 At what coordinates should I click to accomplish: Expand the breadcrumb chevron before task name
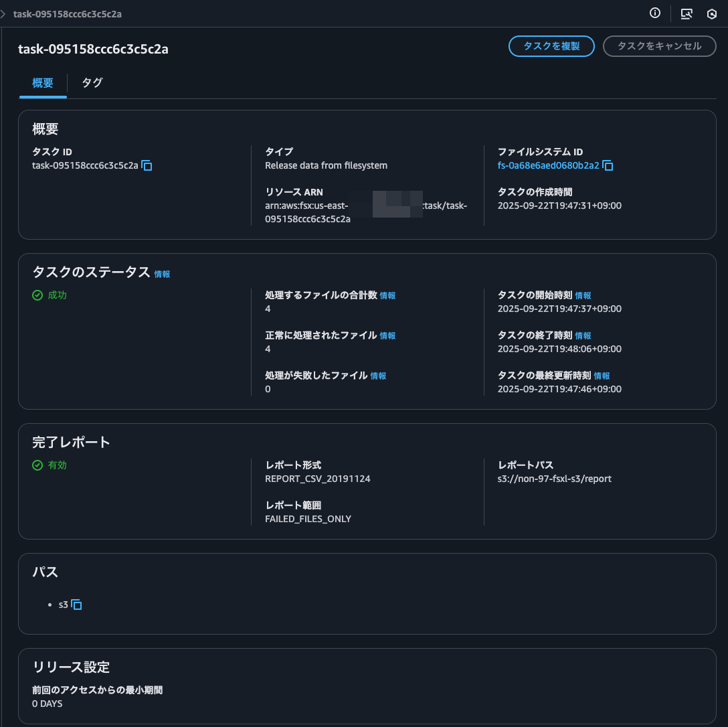click(3, 14)
